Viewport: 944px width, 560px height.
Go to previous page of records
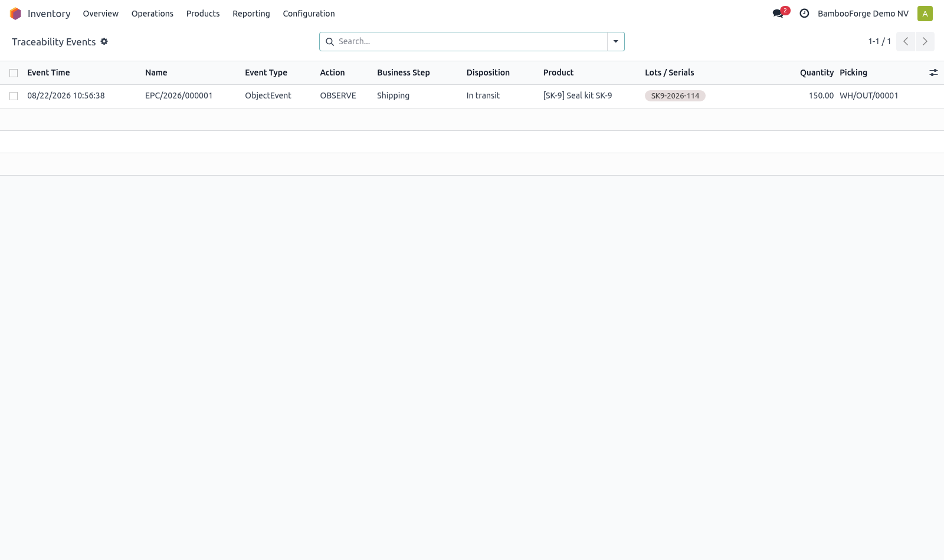(x=906, y=41)
